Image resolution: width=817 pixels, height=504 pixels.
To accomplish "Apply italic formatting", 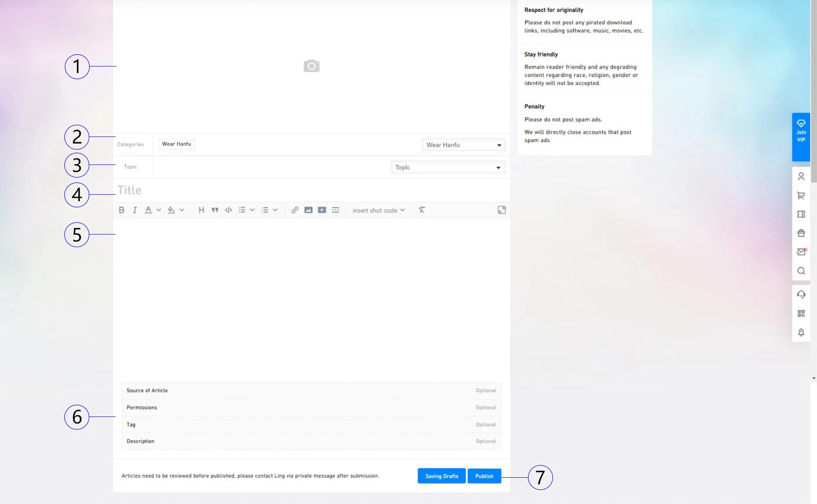I will 135,210.
